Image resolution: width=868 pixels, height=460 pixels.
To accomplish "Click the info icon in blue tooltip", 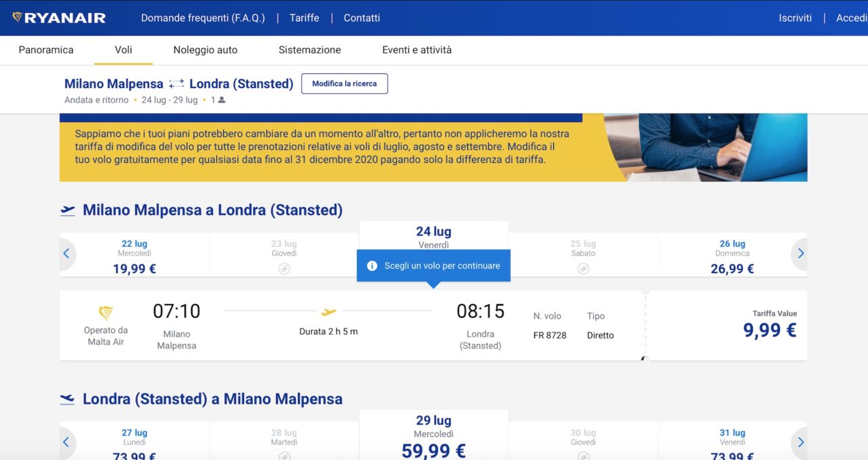I will tap(372, 266).
